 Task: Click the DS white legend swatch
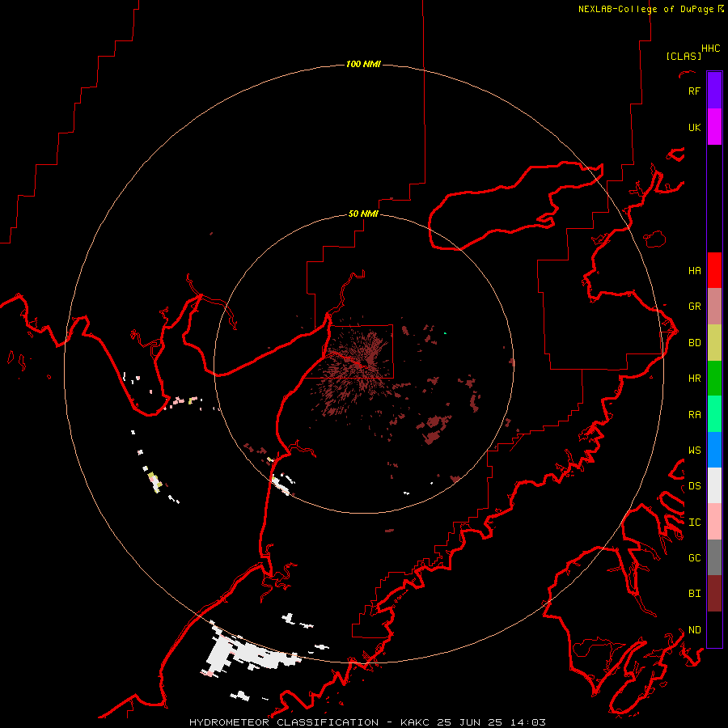point(714,485)
